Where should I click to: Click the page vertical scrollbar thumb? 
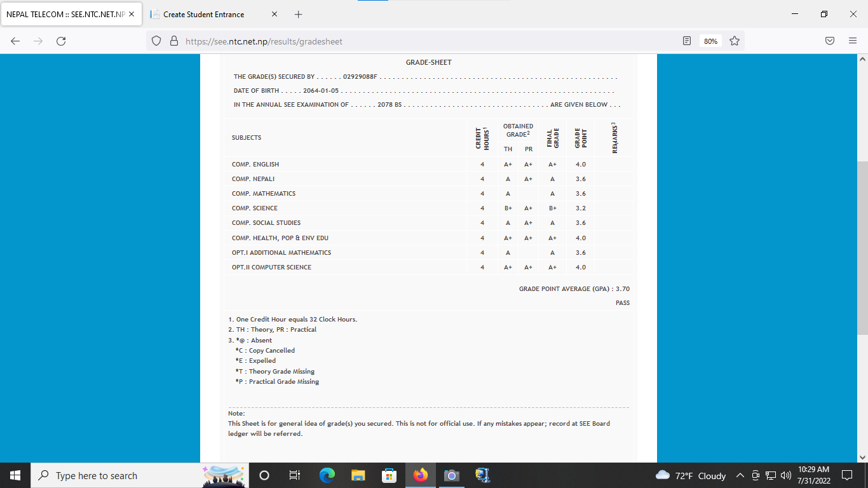click(x=862, y=248)
